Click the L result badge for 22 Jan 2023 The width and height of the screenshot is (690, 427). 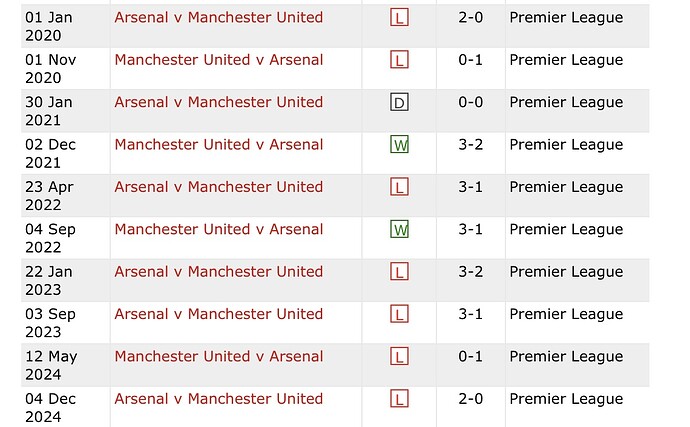pos(399,272)
